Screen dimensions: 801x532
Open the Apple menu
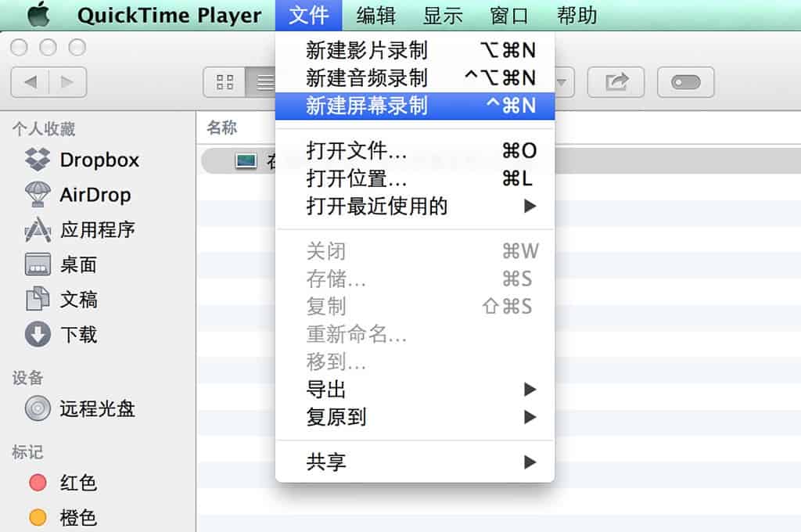(x=39, y=14)
